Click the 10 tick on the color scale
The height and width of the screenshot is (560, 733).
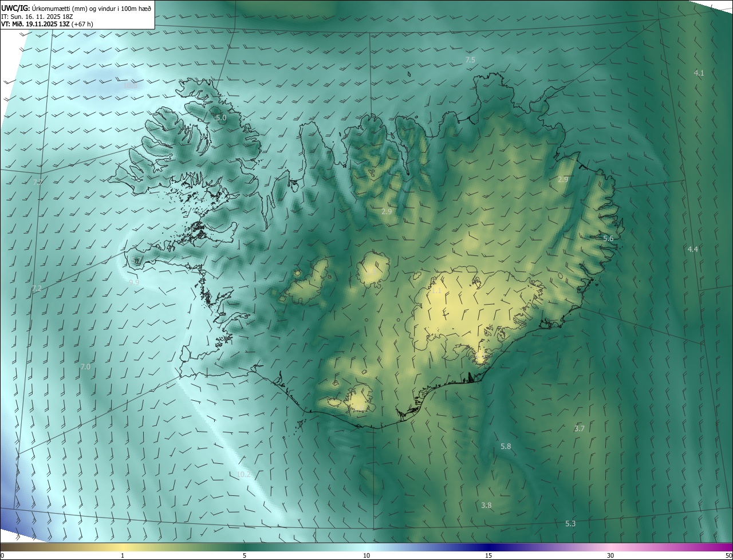(x=366, y=555)
